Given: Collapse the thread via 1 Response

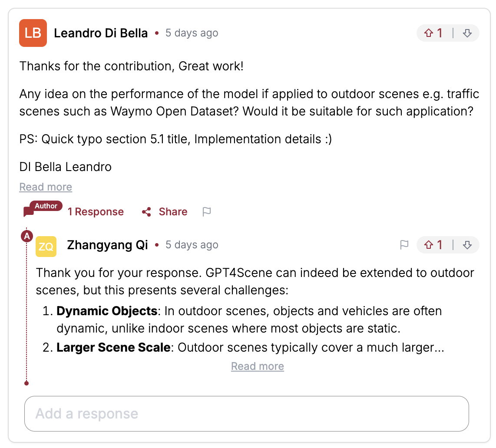Looking at the screenshot, I should click(x=96, y=211).
